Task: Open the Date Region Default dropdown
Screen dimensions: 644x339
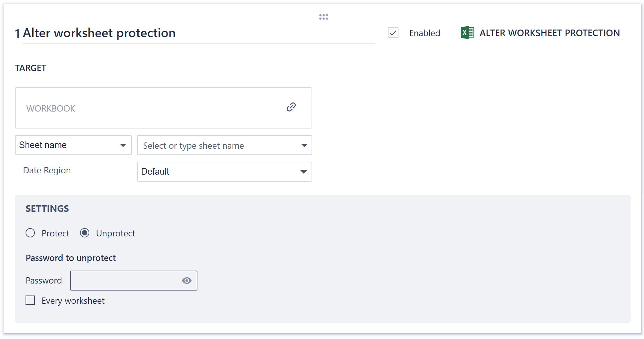Action: 224,172
